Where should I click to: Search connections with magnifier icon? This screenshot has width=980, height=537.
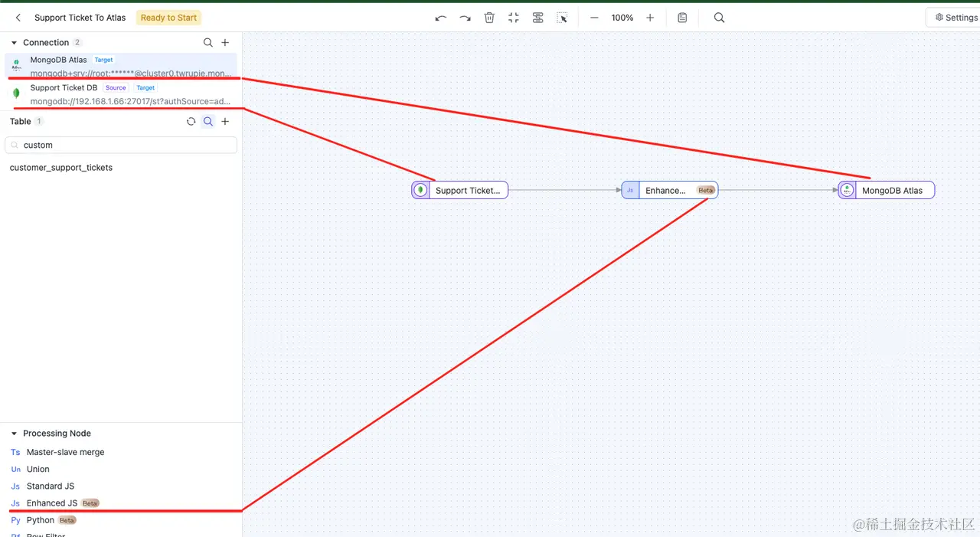(x=208, y=43)
